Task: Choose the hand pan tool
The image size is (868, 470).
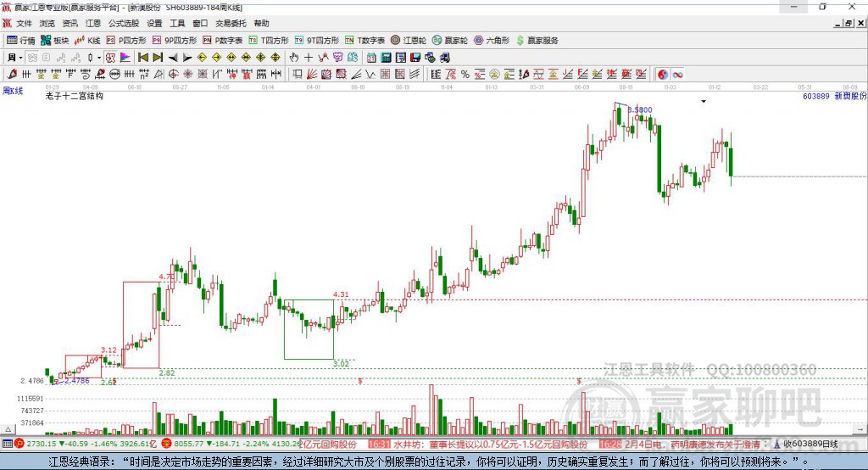Action: pyautogui.click(x=294, y=57)
